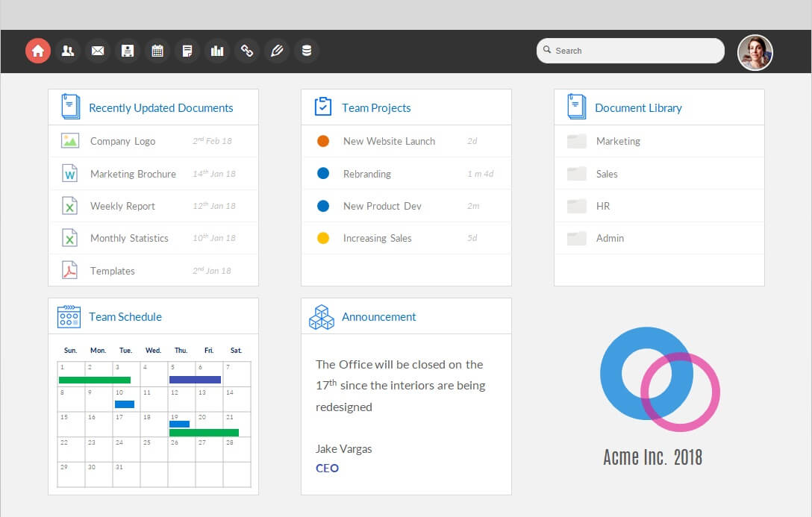Open the Document Library heading link
The height and width of the screenshot is (517, 812).
pyautogui.click(x=639, y=107)
